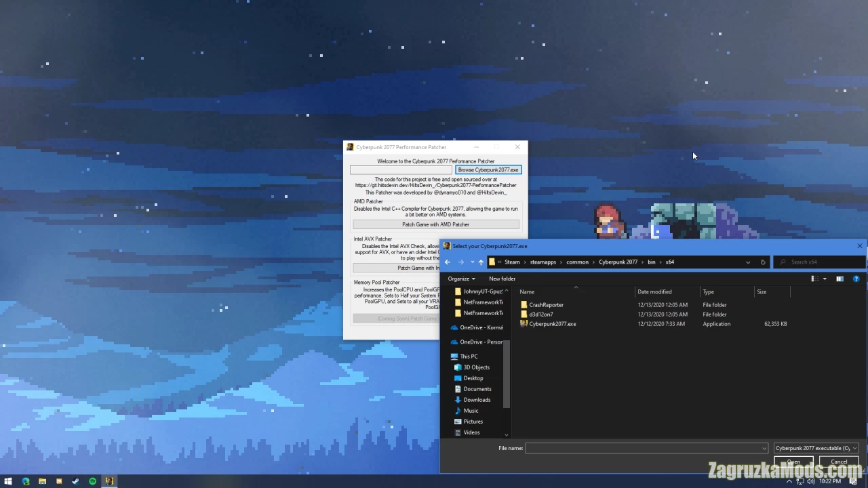Open the Cyberpunk 2077 executable file type dropdown
The height and width of the screenshot is (488, 868).
point(816,448)
